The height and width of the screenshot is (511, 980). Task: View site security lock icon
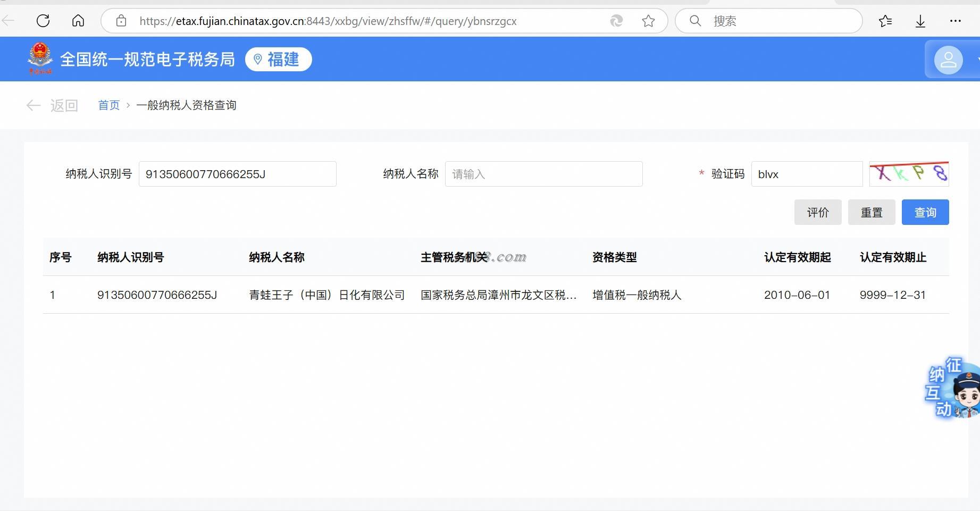coord(121,21)
